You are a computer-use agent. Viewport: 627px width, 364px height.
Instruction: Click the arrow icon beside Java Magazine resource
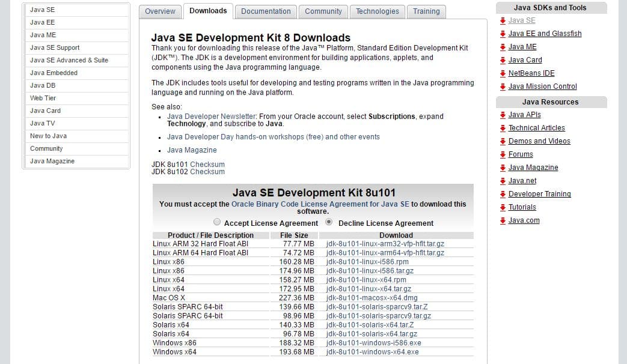(503, 168)
